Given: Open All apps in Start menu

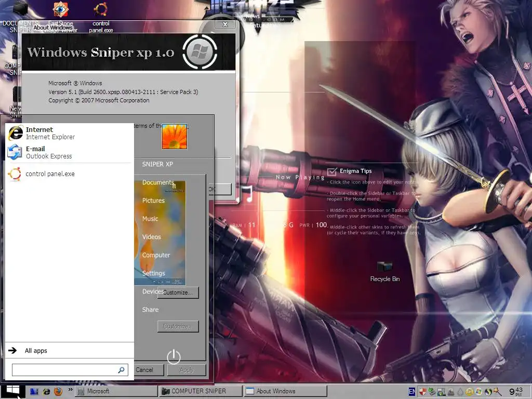Looking at the screenshot, I should tap(70, 351).
